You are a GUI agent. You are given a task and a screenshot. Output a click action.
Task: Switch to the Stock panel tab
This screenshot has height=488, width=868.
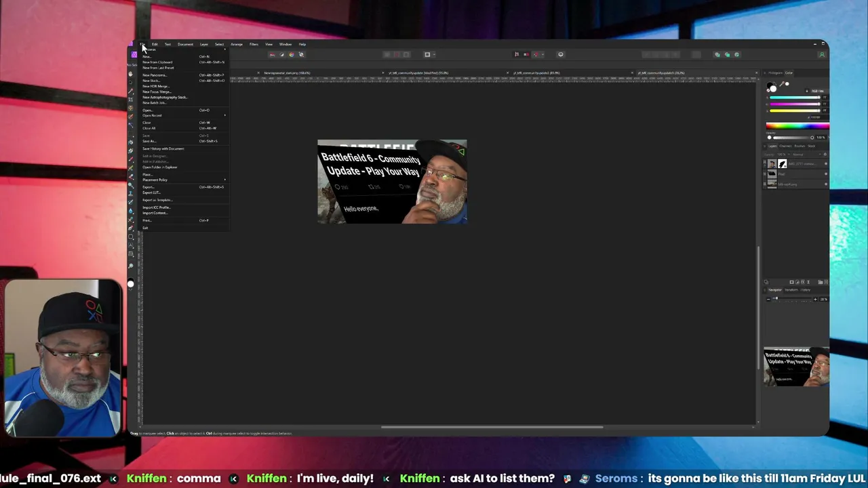(811, 146)
